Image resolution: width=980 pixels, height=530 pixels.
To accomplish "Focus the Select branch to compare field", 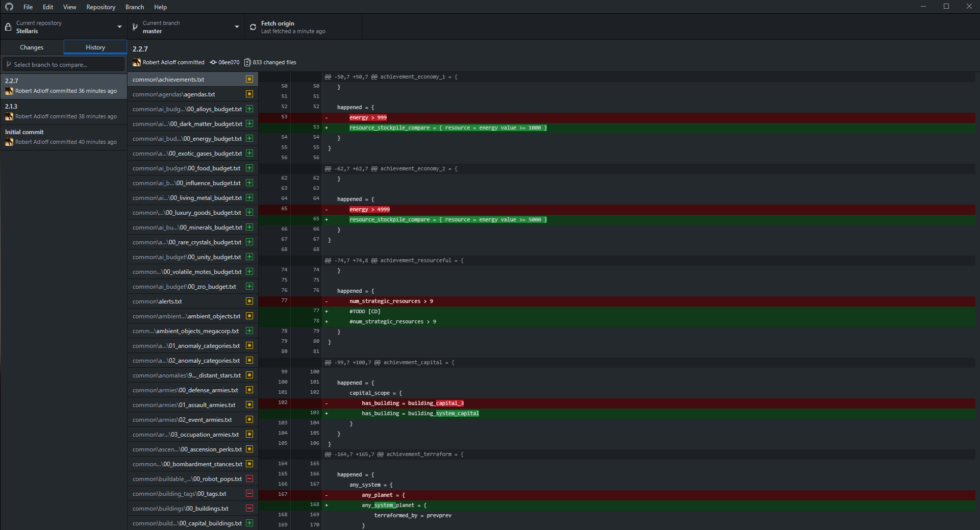I will point(63,64).
